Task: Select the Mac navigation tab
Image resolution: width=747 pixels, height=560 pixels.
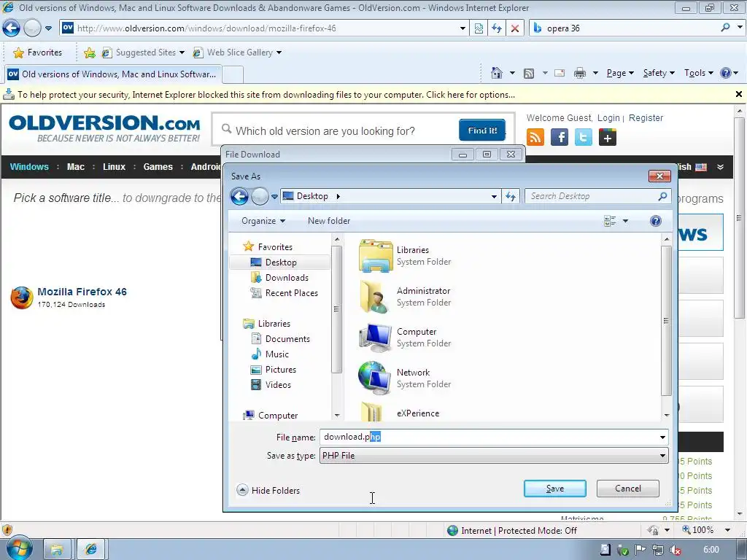Action: [x=76, y=167]
